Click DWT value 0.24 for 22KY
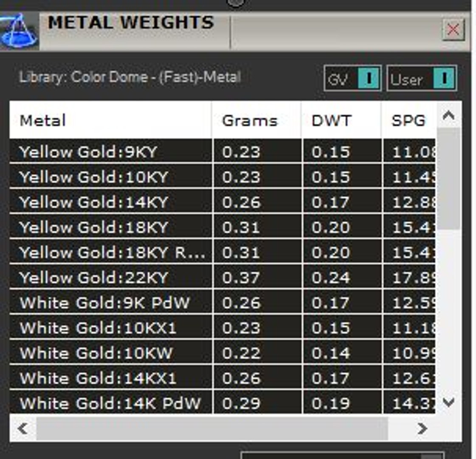The height and width of the screenshot is (459, 476). (331, 278)
